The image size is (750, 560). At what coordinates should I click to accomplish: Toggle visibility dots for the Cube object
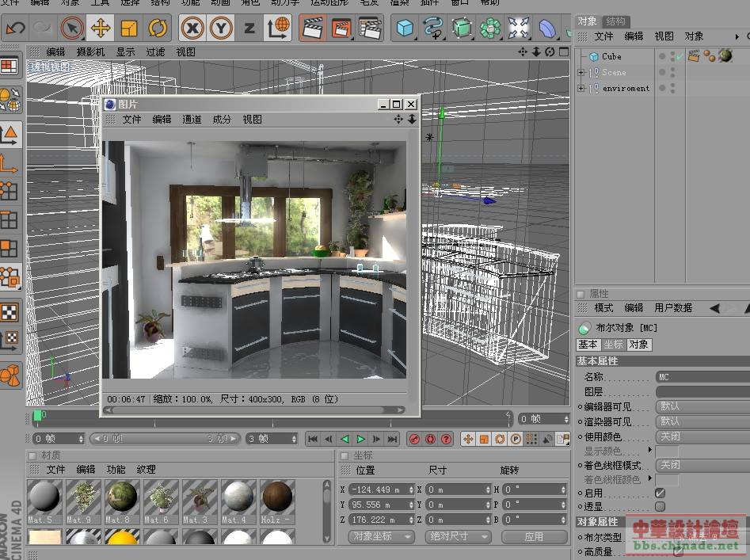tap(672, 56)
